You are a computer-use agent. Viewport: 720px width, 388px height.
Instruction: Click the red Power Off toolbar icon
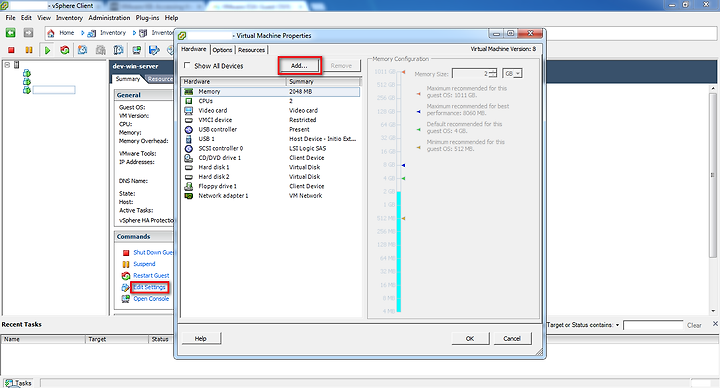(11, 50)
